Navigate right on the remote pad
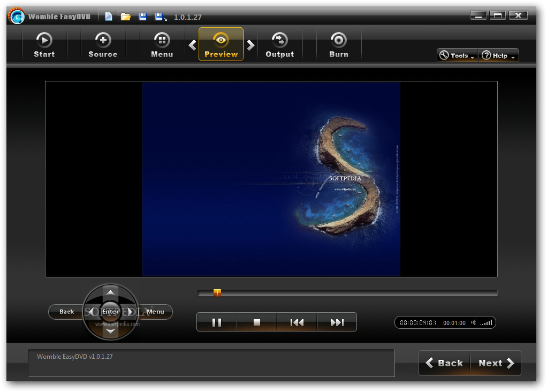The image size is (547, 392). point(130,311)
